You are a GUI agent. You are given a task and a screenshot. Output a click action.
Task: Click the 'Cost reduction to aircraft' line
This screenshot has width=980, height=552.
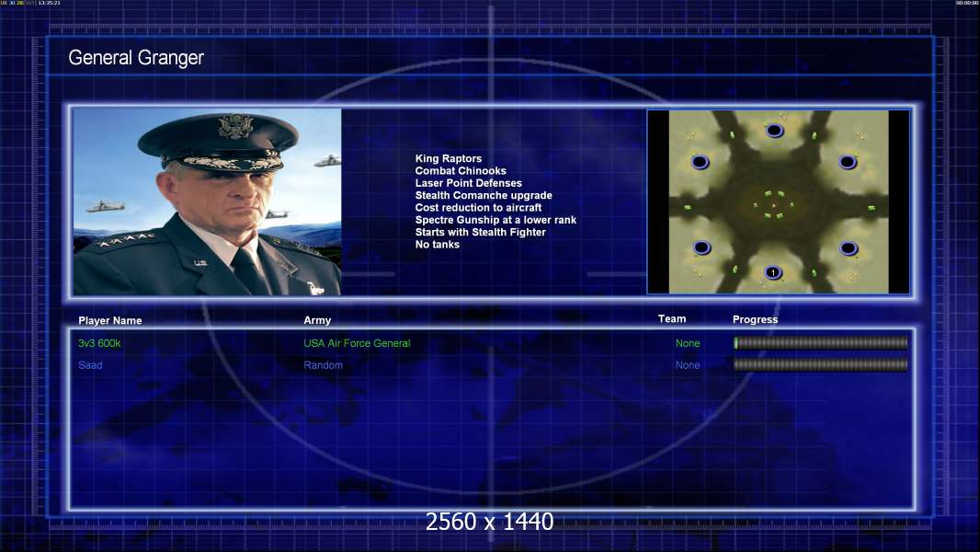pos(478,208)
